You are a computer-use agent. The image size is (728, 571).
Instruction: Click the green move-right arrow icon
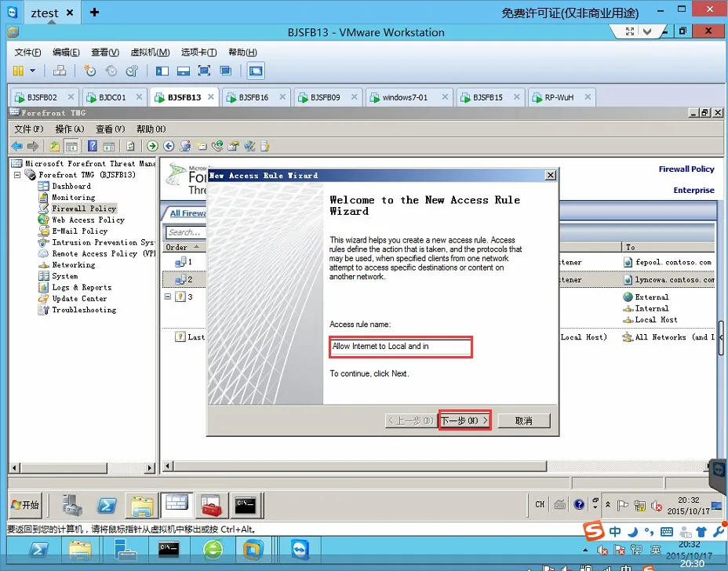[x=152, y=146]
